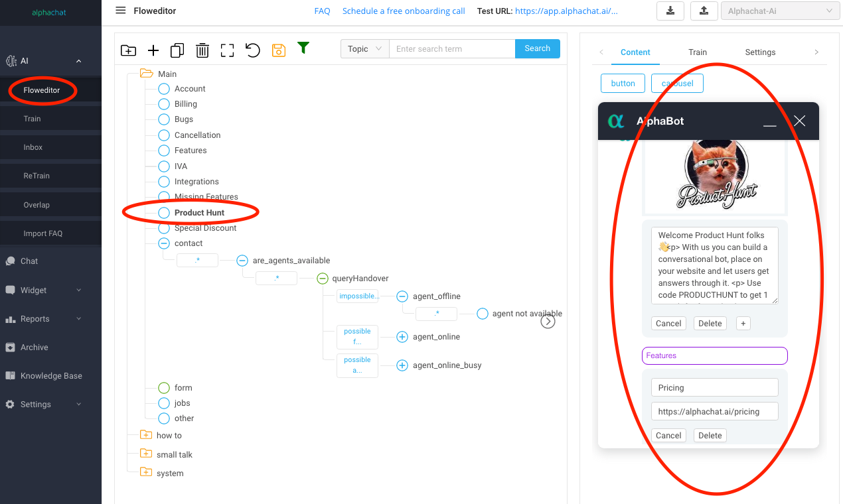Add a carousel content element
The height and width of the screenshot is (504, 843).
677,84
